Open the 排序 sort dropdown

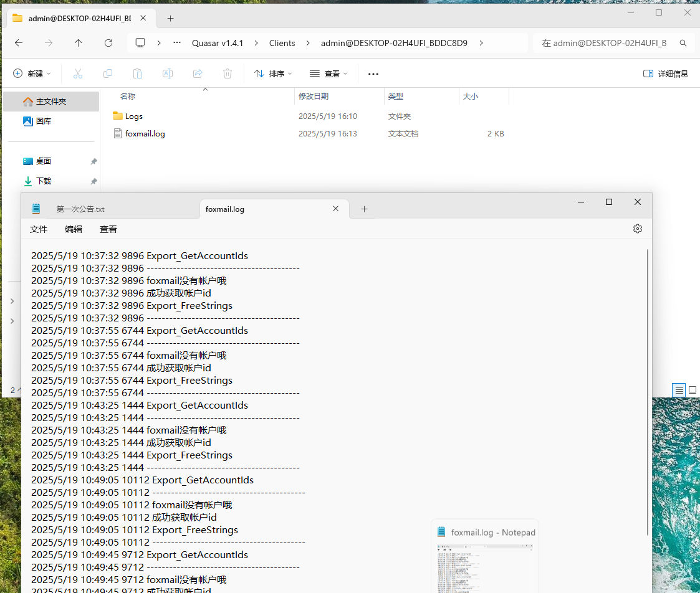coord(273,74)
